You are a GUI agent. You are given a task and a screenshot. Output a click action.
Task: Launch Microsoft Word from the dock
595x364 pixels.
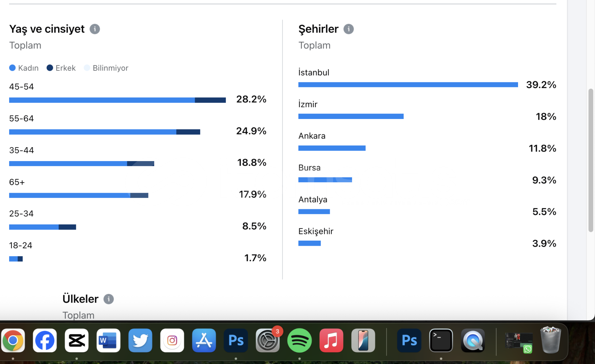coord(108,340)
